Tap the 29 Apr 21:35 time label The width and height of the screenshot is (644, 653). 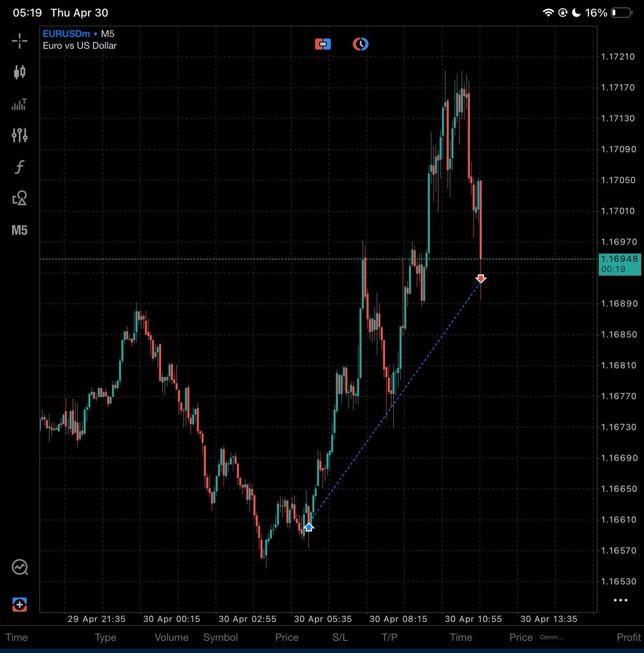[97, 619]
